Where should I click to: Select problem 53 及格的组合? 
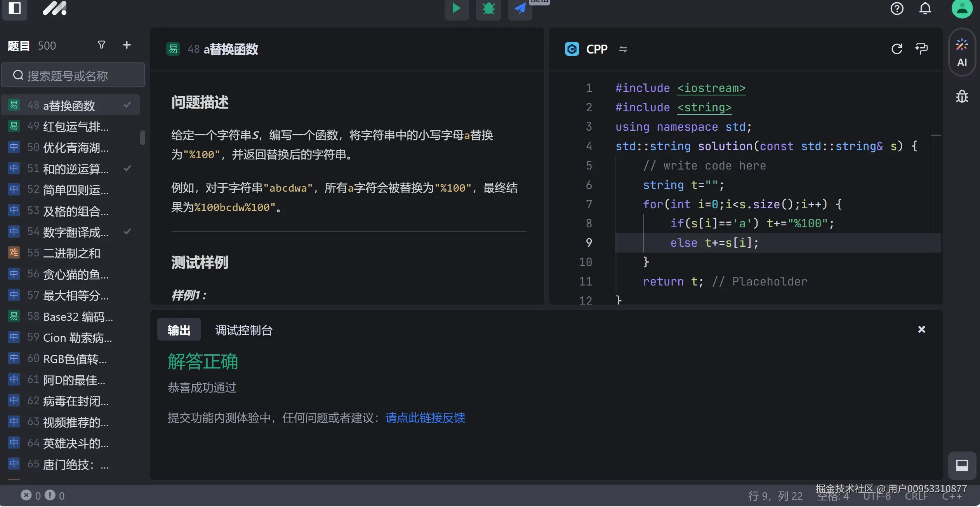tap(71, 211)
